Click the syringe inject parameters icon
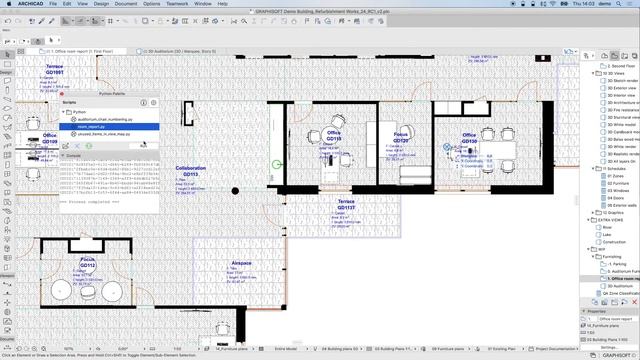 click(x=52, y=21)
